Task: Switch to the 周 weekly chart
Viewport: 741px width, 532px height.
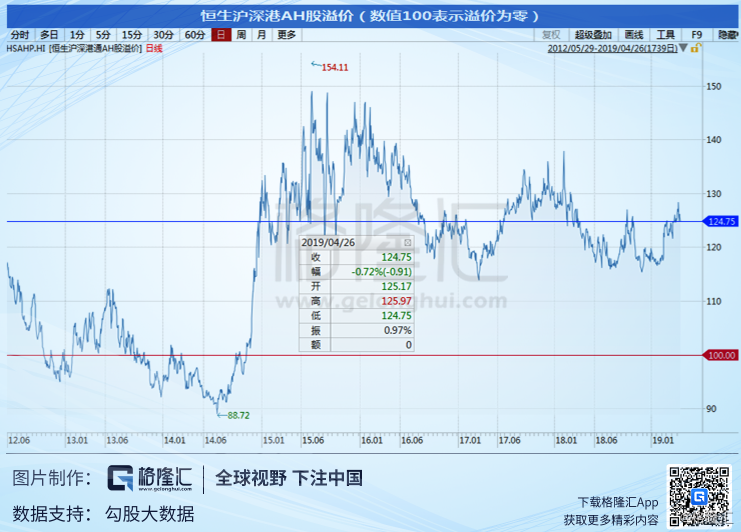Action: click(241, 35)
